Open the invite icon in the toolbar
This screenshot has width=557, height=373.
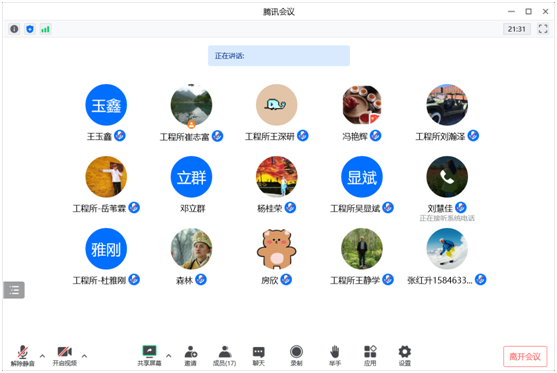(191, 356)
